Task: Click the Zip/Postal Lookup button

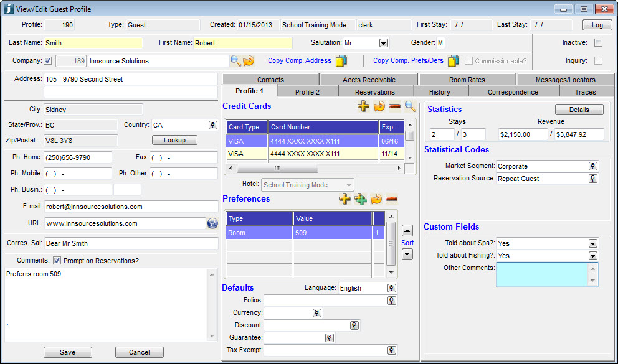Action: pos(174,140)
